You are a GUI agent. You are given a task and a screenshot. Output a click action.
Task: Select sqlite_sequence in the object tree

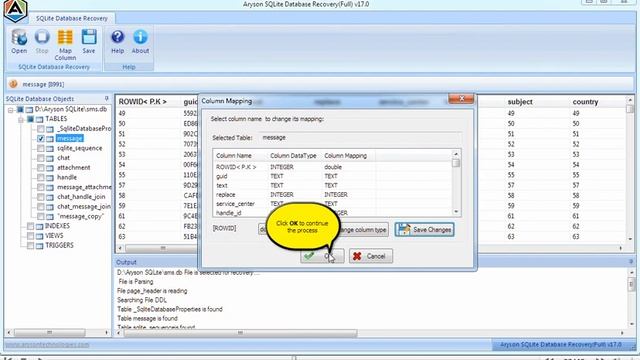pos(80,148)
